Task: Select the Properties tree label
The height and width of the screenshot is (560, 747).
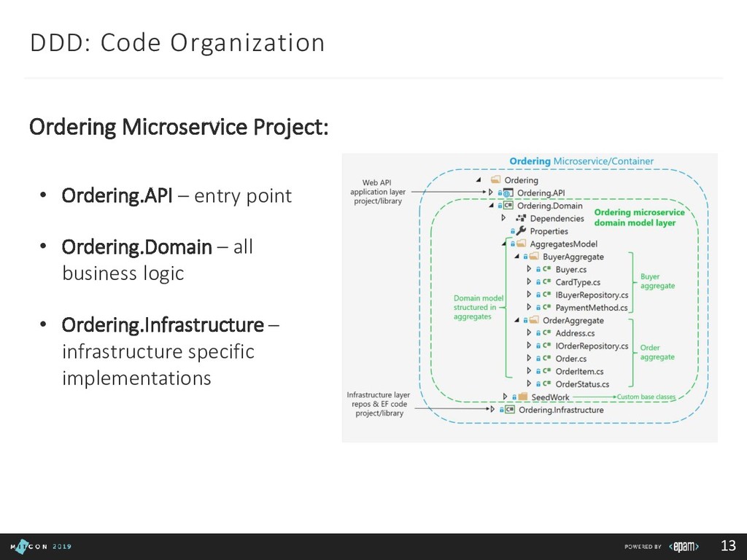Action: pyautogui.click(x=549, y=231)
